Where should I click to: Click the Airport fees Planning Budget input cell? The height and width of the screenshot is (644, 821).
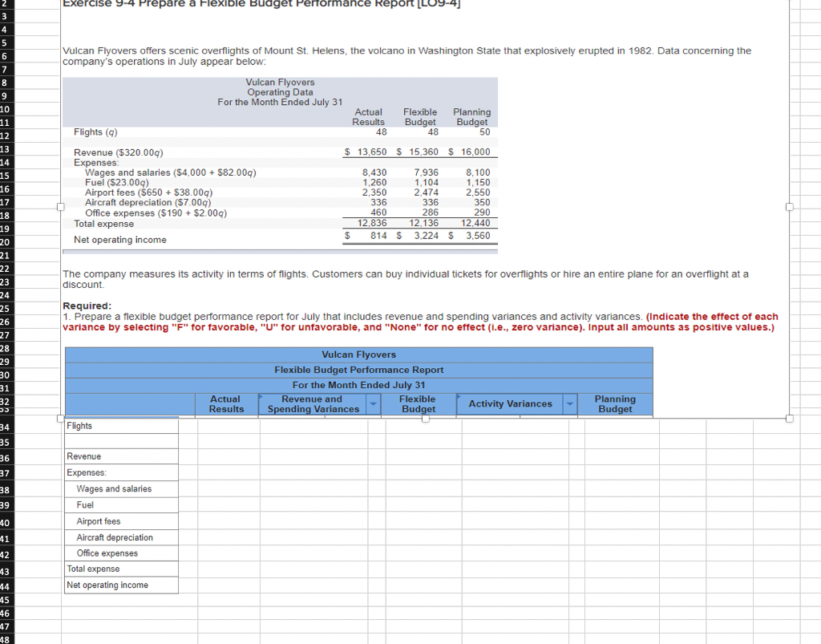(x=614, y=520)
